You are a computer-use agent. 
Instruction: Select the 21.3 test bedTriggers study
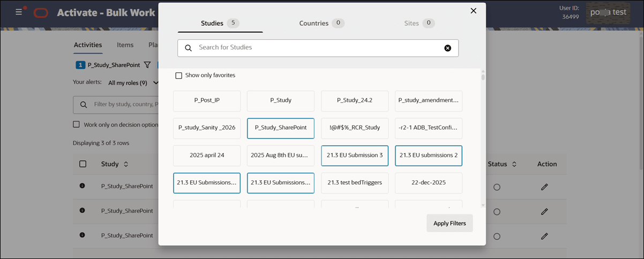355,183
